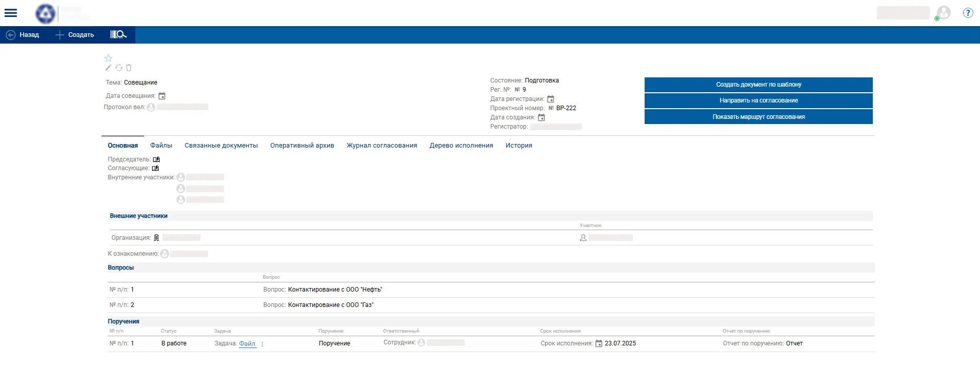This screenshot has height=369, width=980.
Task: Open Согласующие directory book icon
Action: tap(155, 168)
